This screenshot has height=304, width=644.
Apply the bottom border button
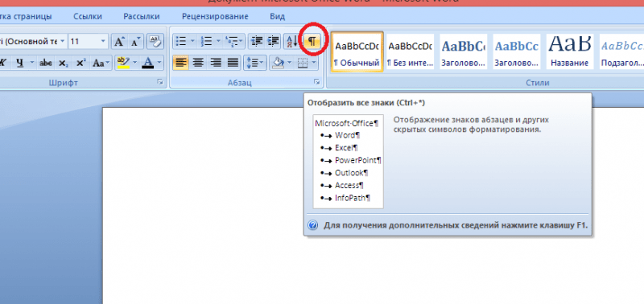pos(303,63)
